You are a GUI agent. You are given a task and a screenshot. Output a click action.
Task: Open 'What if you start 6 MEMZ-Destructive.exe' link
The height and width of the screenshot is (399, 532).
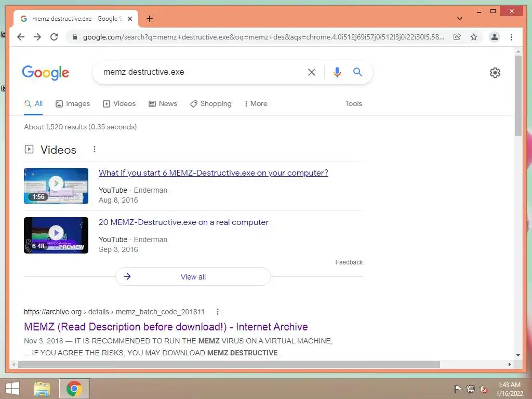(214, 173)
